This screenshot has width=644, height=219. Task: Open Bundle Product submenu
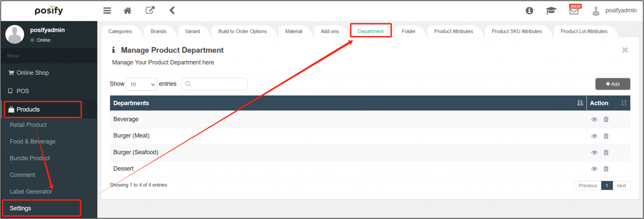[30, 158]
